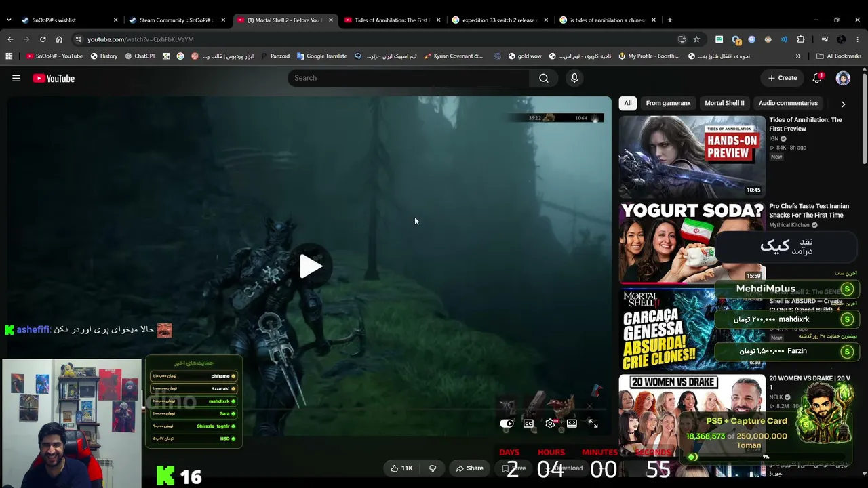Image resolution: width=868 pixels, height=488 pixels.
Task: Go back in browser history
Action: [10, 39]
